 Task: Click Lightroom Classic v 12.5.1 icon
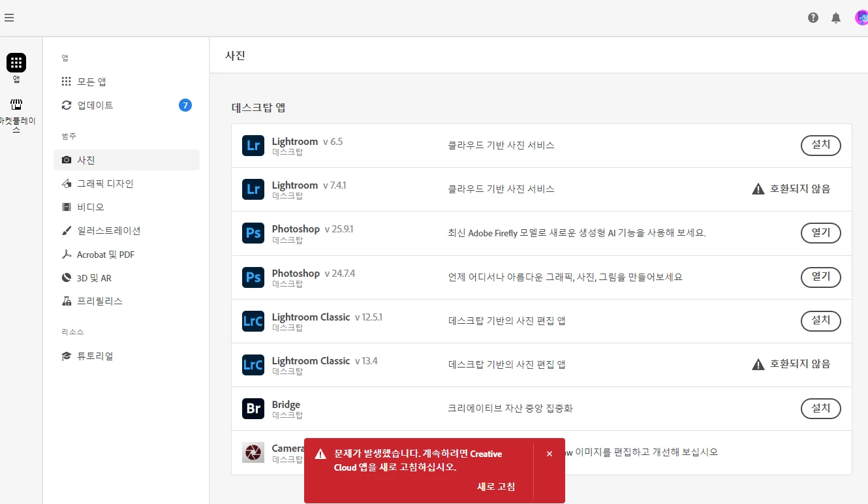(253, 321)
